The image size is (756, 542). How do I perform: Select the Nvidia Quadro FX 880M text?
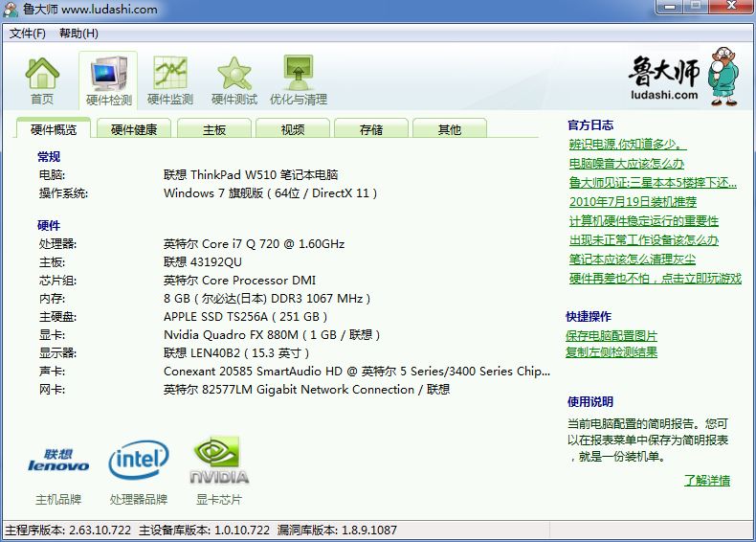pos(272,335)
